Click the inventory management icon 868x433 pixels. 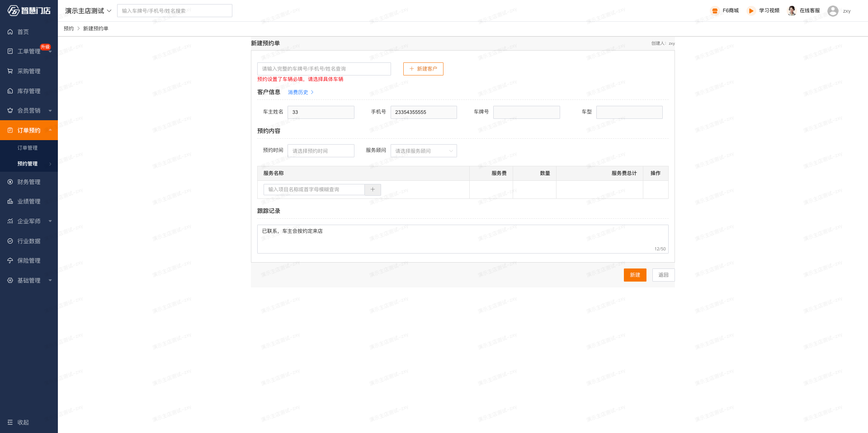pyautogui.click(x=10, y=91)
